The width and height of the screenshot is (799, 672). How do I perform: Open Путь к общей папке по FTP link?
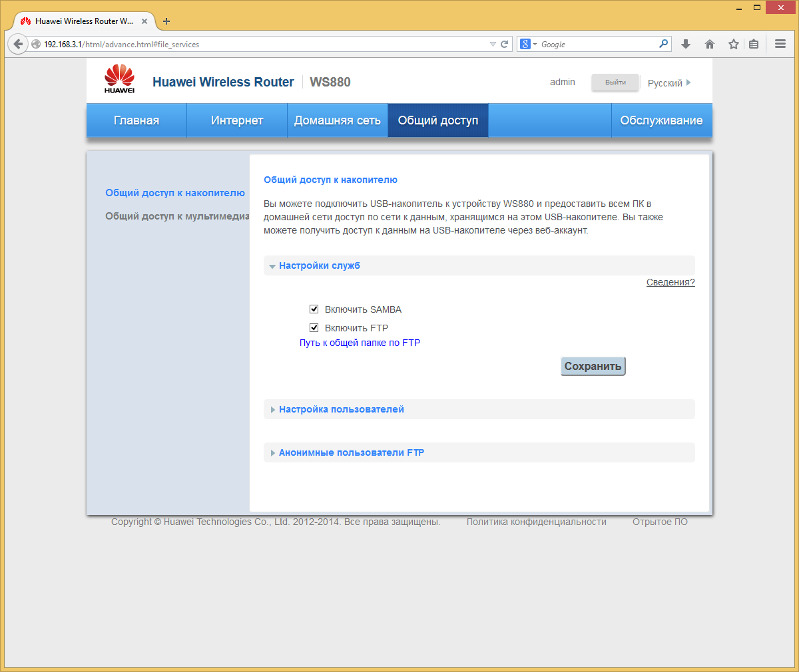360,343
